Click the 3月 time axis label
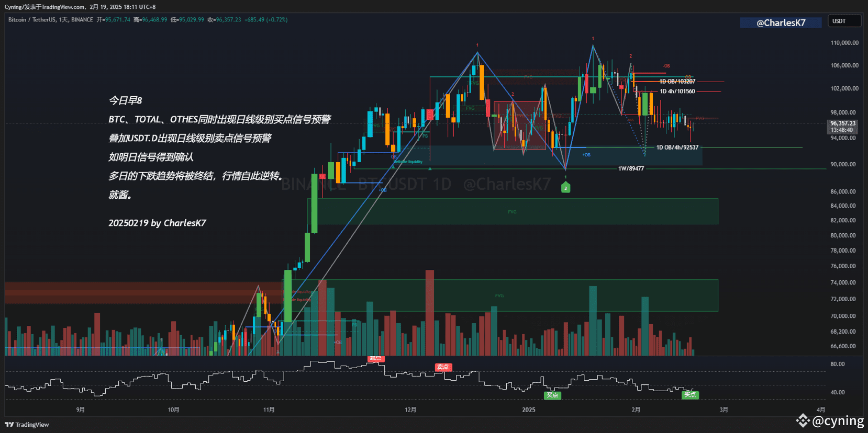 pyautogui.click(x=724, y=409)
